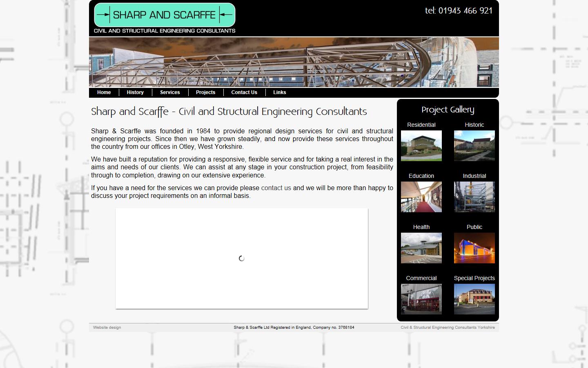The height and width of the screenshot is (368, 588).
Task: Click the Website design footer link
Action: pos(107,328)
